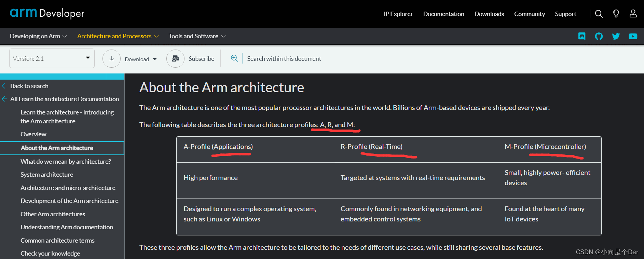
Task: Click the Search within this document field
Action: point(284,59)
